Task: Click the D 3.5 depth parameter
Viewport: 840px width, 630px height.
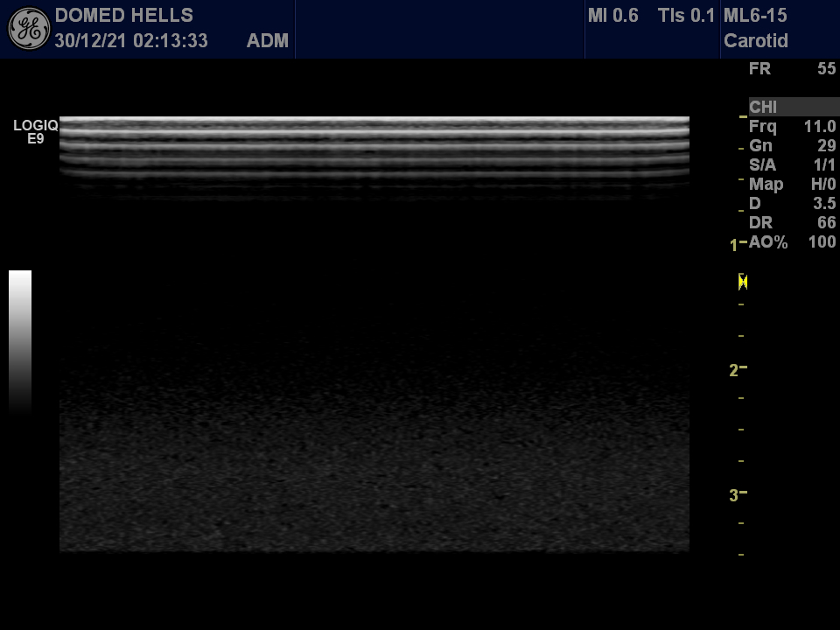Action: click(792, 204)
